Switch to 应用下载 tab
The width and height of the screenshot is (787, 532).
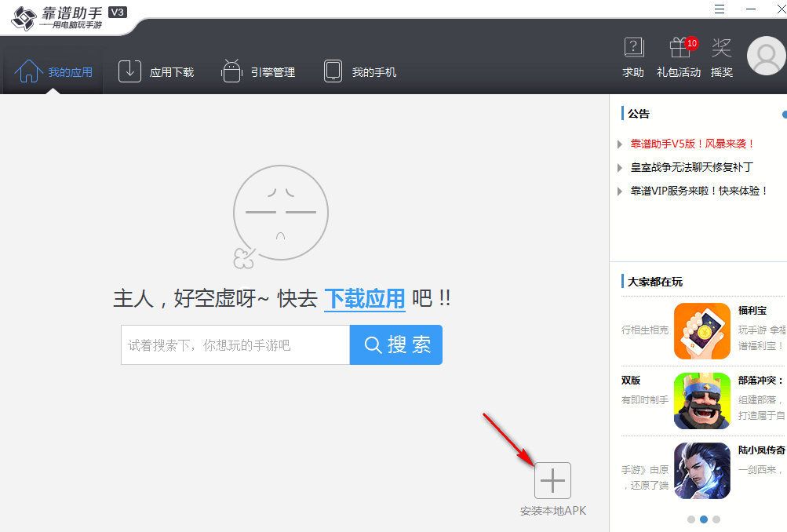[156, 72]
